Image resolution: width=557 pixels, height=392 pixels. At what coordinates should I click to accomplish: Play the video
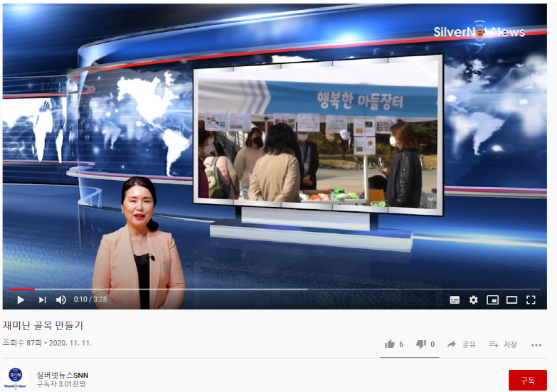(21, 300)
